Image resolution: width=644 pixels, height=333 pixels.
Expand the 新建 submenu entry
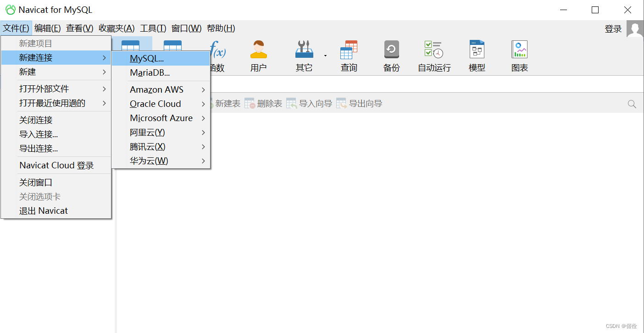coord(56,72)
